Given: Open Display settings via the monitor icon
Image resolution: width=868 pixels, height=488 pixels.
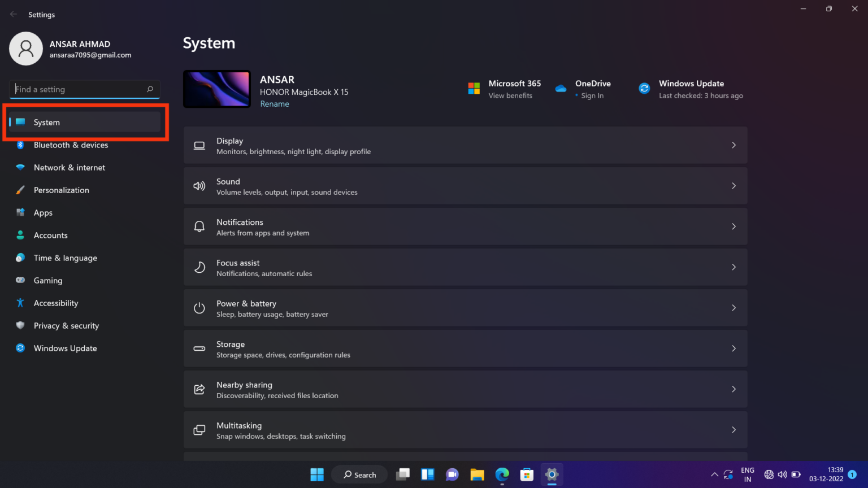Looking at the screenshot, I should [199, 145].
